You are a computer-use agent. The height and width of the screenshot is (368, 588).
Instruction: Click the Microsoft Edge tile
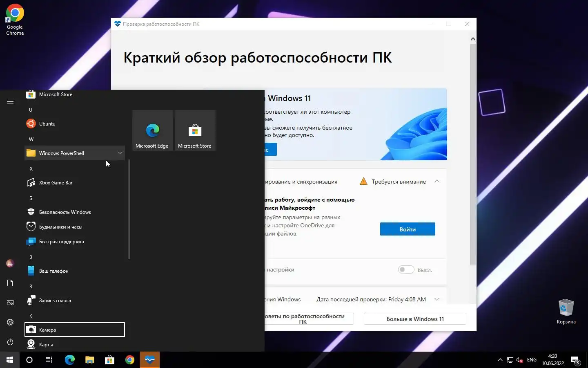pyautogui.click(x=153, y=130)
